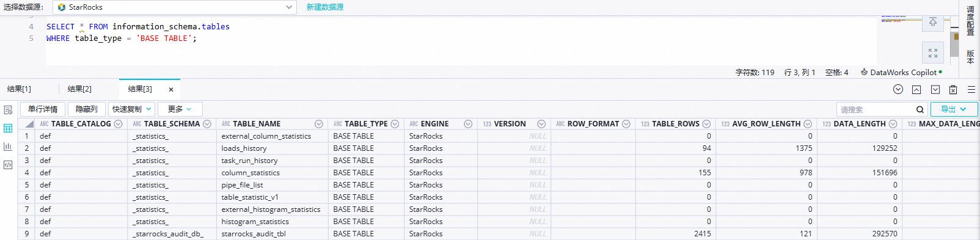The image size is (980, 240).
Task: Click the search magnifier icon
Action: click(x=920, y=109)
